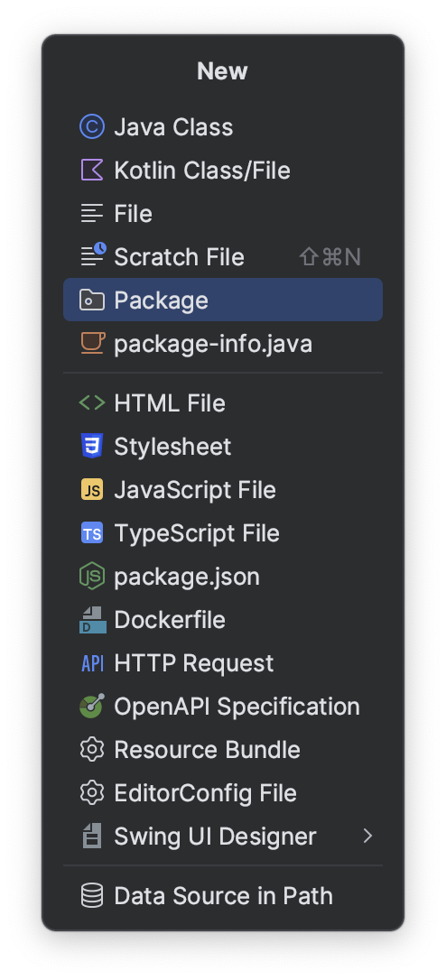The width and height of the screenshot is (446, 980).
Task: Choose JavaScript File entry
Action: (223, 489)
